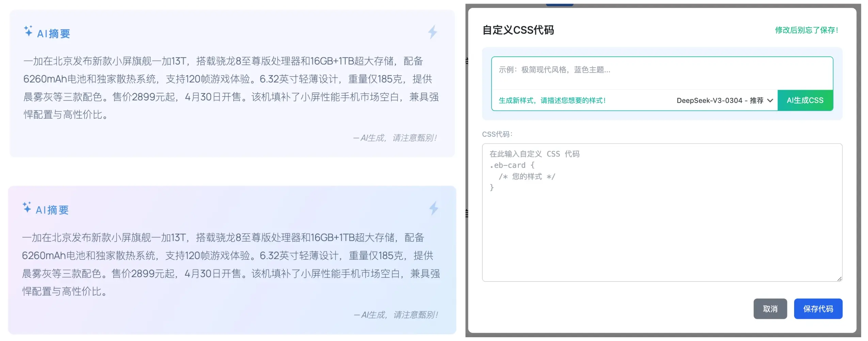Click the lightning bolt icon in the top summary card
This screenshot has height=341, width=868.
(432, 32)
